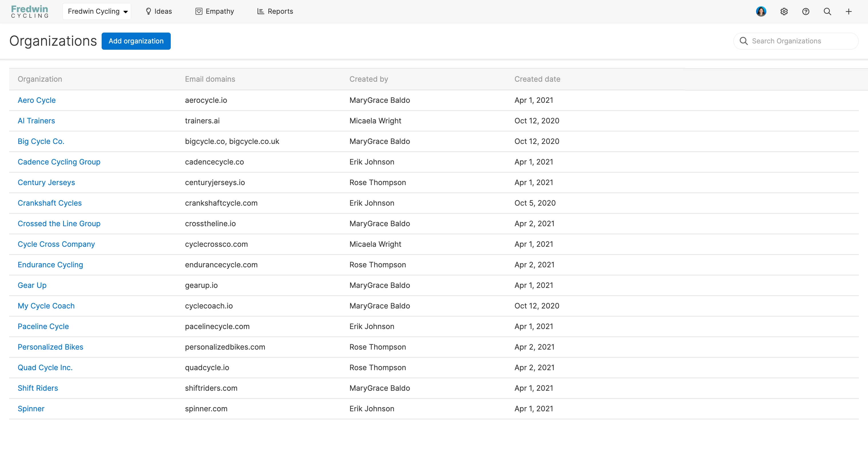The image size is (868, 457).
Task: Open the Spinner organization link
Action: [31, 408]
